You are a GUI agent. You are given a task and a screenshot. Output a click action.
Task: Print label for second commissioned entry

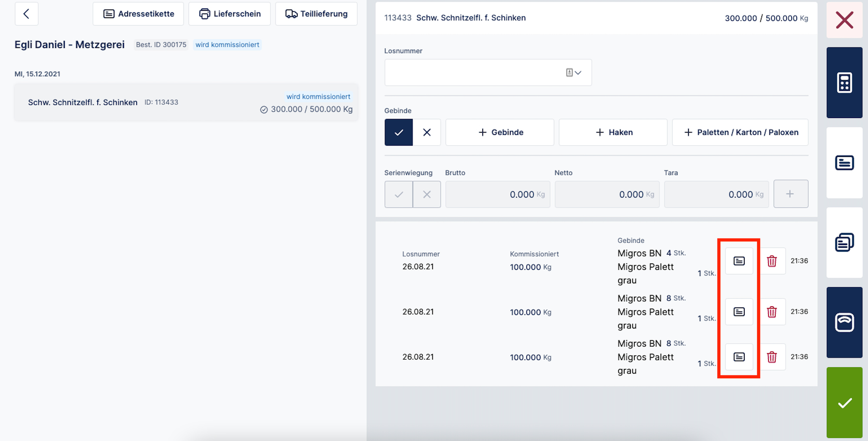pos(739,312)
